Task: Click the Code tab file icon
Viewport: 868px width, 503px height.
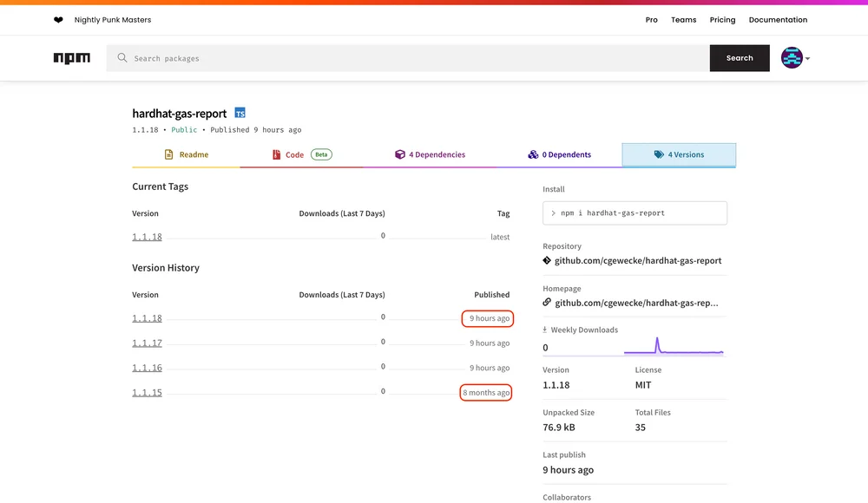Action: (x=276, y=154)
